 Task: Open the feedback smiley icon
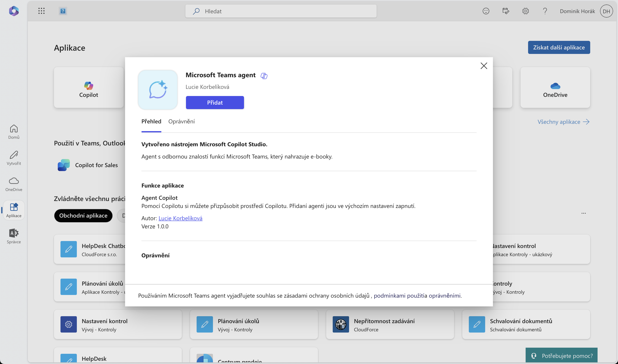coord(486,11)
